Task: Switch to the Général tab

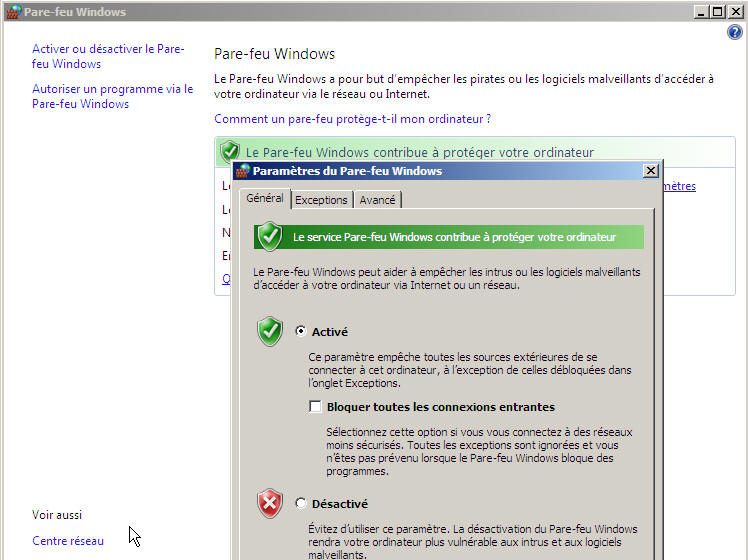Action: pos(265,198)
